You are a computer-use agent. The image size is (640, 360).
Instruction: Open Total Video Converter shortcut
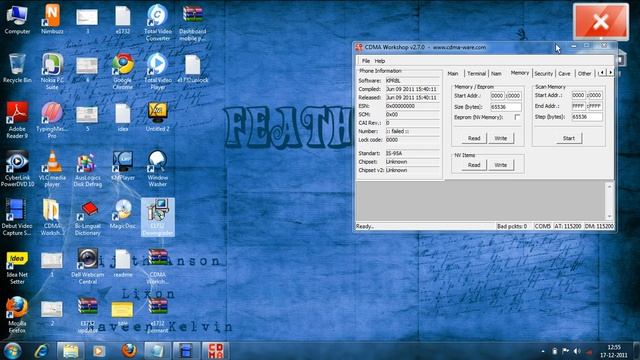[158, 23]
